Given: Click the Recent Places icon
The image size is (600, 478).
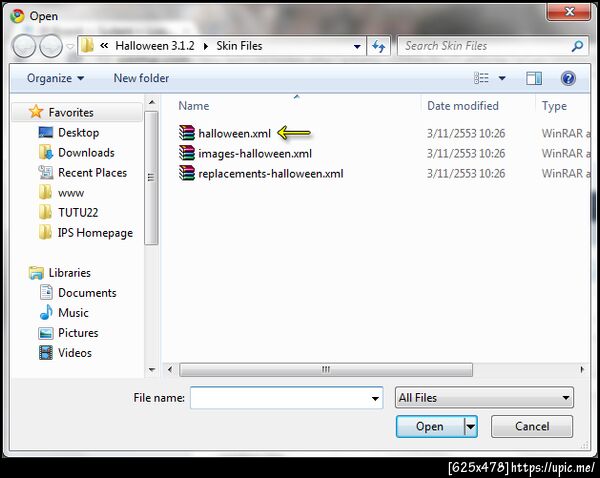Looking at the screenshot, I should tap(46, 172).
